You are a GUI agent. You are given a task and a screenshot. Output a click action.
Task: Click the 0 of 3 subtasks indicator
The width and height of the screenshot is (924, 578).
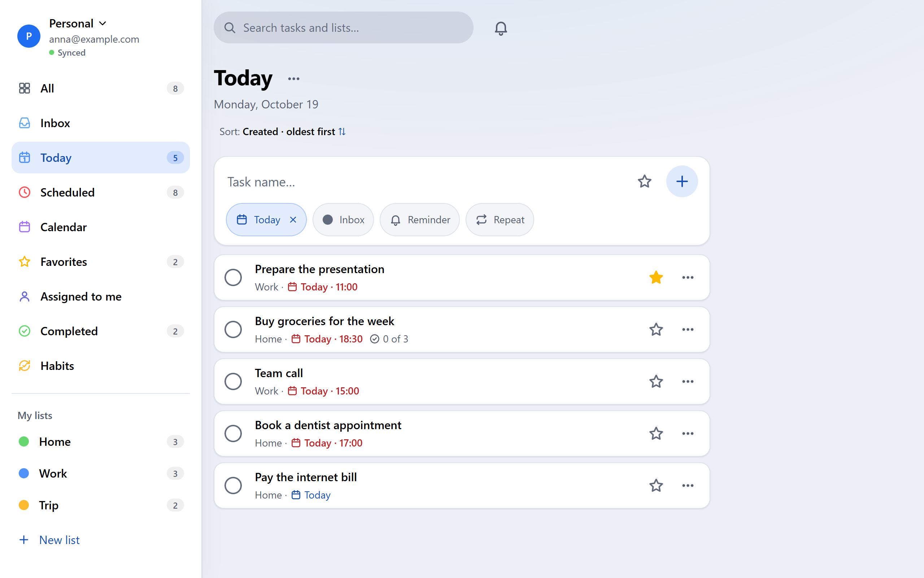tap(389, 339)
